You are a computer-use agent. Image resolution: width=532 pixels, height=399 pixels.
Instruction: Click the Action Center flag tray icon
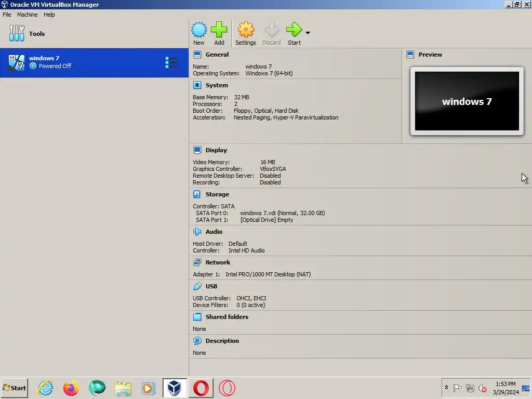click(x=457, y=388)
